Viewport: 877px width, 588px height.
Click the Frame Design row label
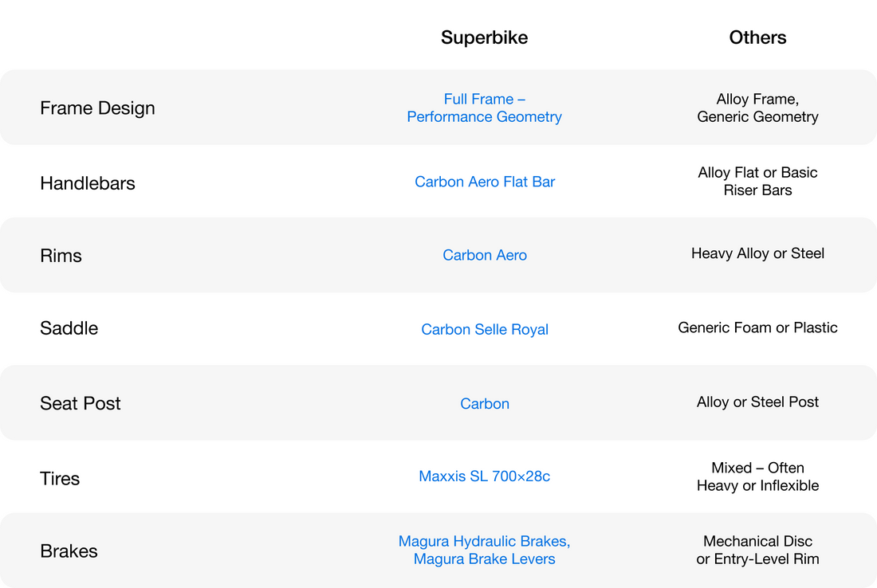[97, 108]
